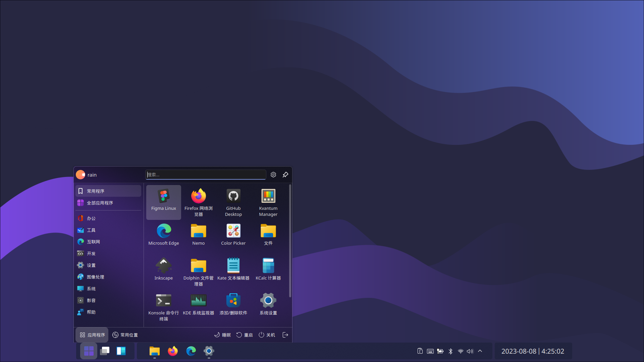The width and height of the screenshot is (644, 362).
Task: Launch Inkscape
Action: pyautogui.click(x=164, y=272)
